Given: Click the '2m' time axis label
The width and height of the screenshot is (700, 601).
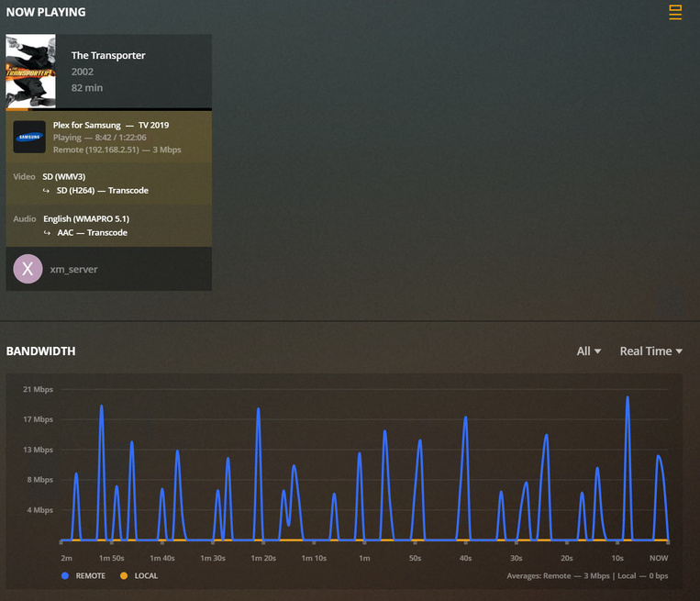Looking at the screenshot, I should 67,558.
